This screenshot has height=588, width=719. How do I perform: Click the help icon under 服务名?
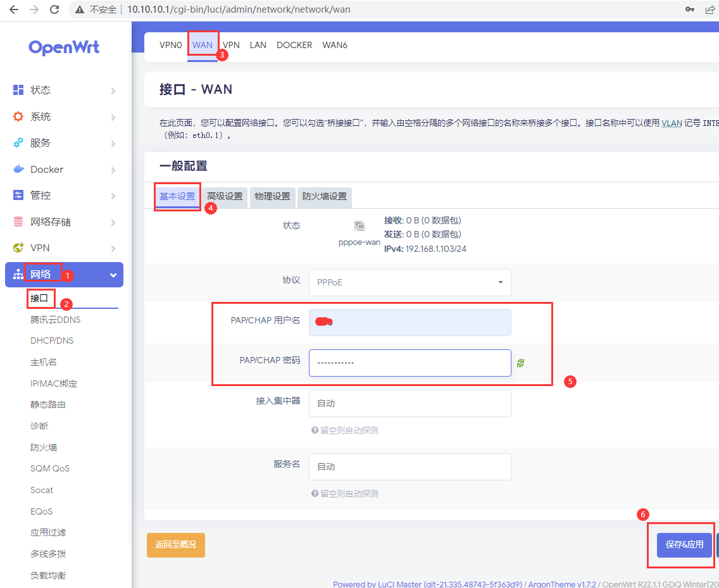click(315, 494)
